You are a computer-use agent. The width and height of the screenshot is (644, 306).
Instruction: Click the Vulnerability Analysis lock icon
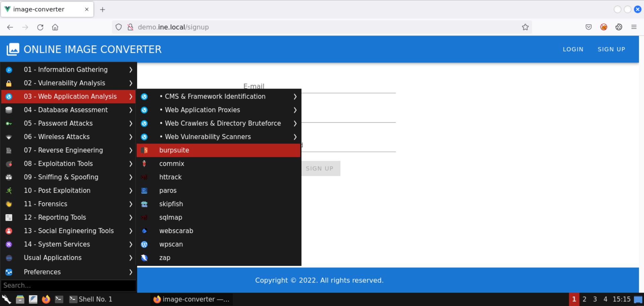click(9, 83)
